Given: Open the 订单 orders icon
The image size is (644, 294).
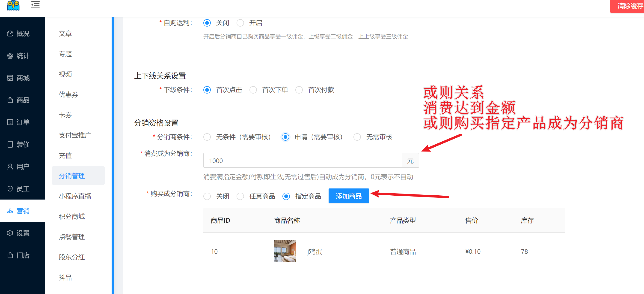Looking at the screenshot, I should (x=10, y=122).
